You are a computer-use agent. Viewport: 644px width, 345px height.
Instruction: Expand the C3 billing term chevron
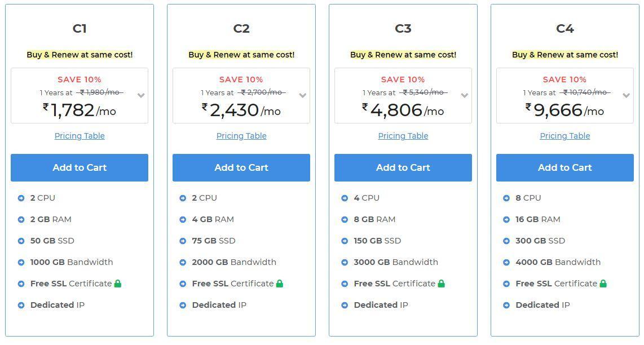(465, 95)
